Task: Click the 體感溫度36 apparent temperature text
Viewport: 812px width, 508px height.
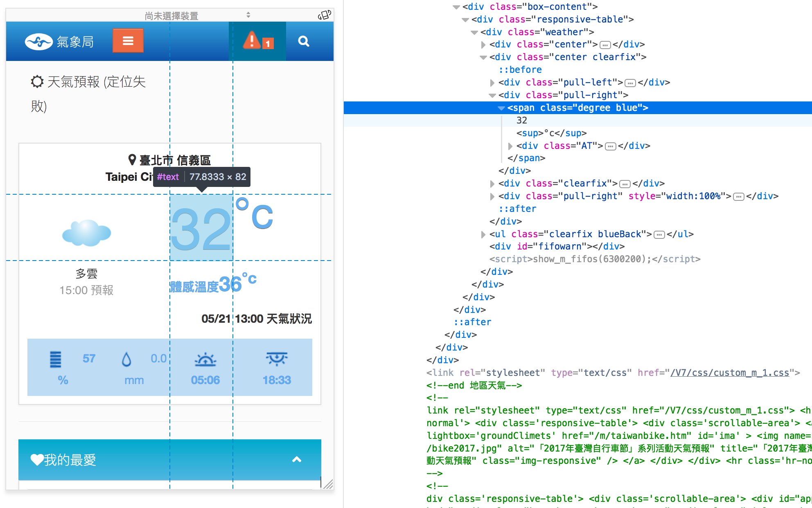Action: click(213, 283)
